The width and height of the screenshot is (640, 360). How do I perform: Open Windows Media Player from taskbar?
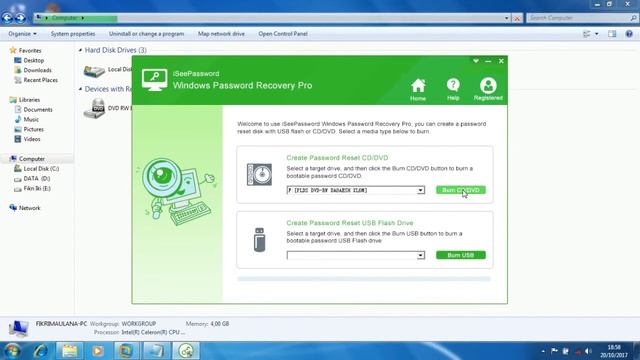(x=98, y=351)
